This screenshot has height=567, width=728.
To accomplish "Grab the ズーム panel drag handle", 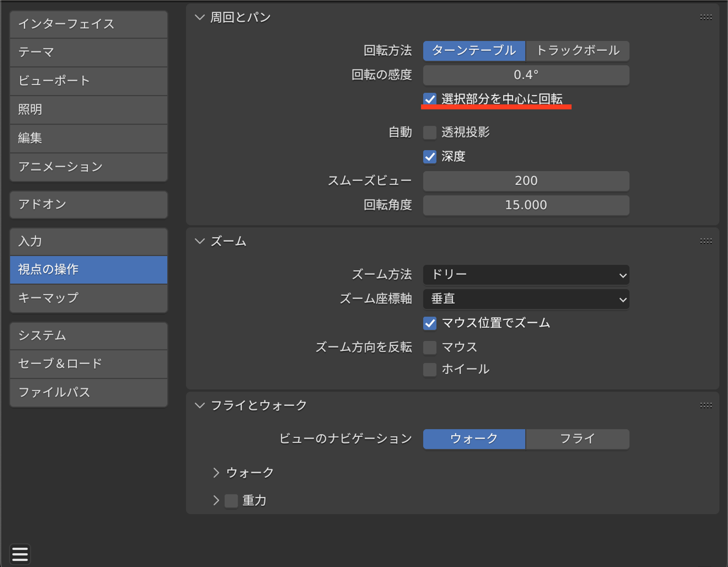I will point(706,241).
